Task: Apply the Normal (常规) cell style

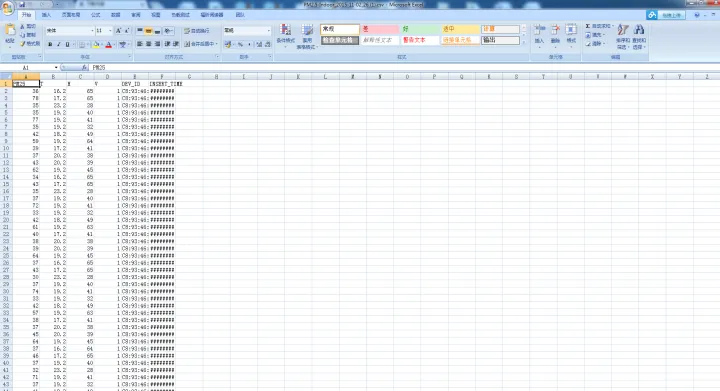Action: (x=340, y=29)
